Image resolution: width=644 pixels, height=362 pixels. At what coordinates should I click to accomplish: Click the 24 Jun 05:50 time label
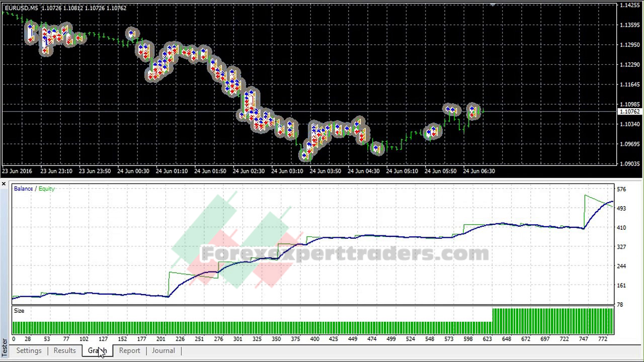coord(441,171)
